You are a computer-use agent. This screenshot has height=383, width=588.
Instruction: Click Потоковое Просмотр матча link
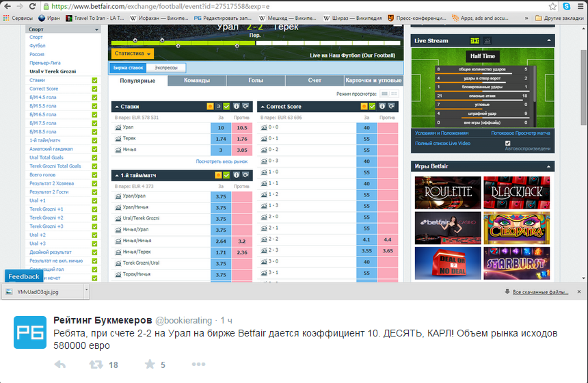(520, 133)
